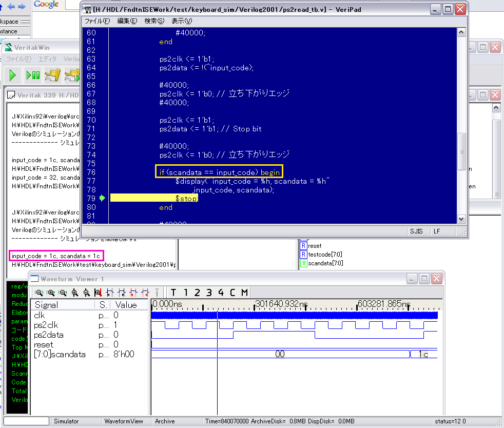The image size is (504, 428).
Task: Click the SJIS encoding indicator in VeriPad
Action: [x=416, y=231]
